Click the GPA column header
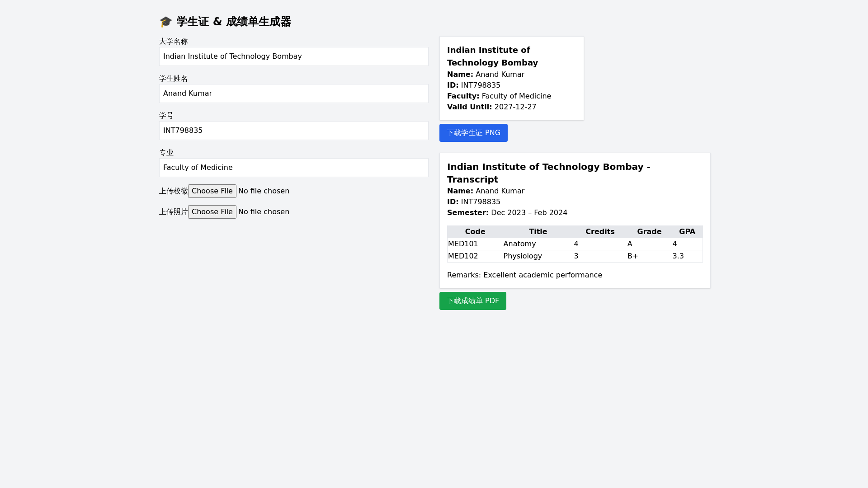Screen dimensions: 868x488 click(x=687, y=232)
